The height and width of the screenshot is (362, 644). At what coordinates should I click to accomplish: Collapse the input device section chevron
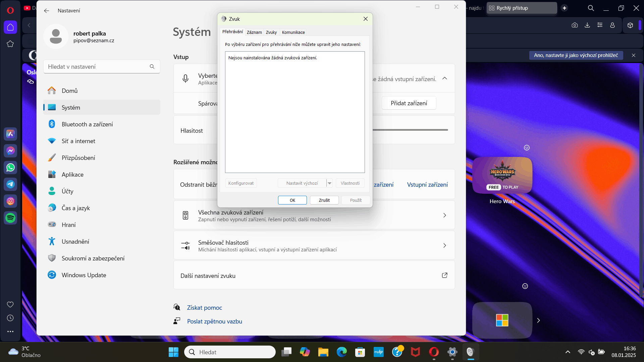point(444,78)
